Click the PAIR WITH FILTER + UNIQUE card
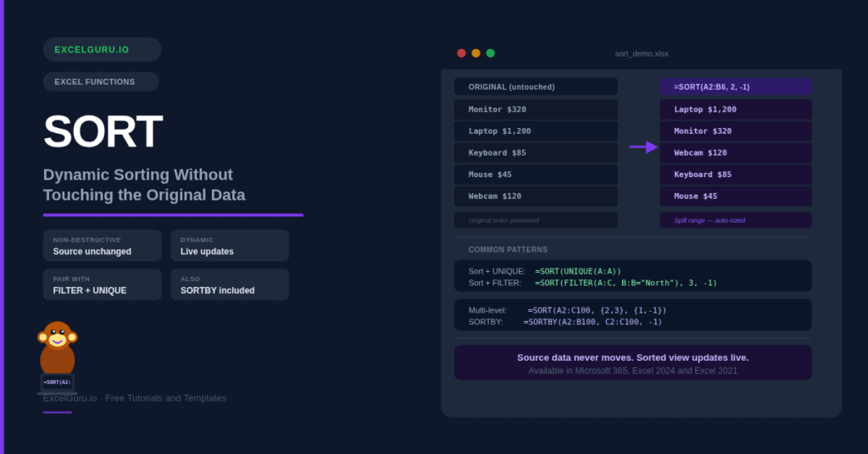Image resolution: width=868 pixels, height=454 pixels. click(103, 285)
